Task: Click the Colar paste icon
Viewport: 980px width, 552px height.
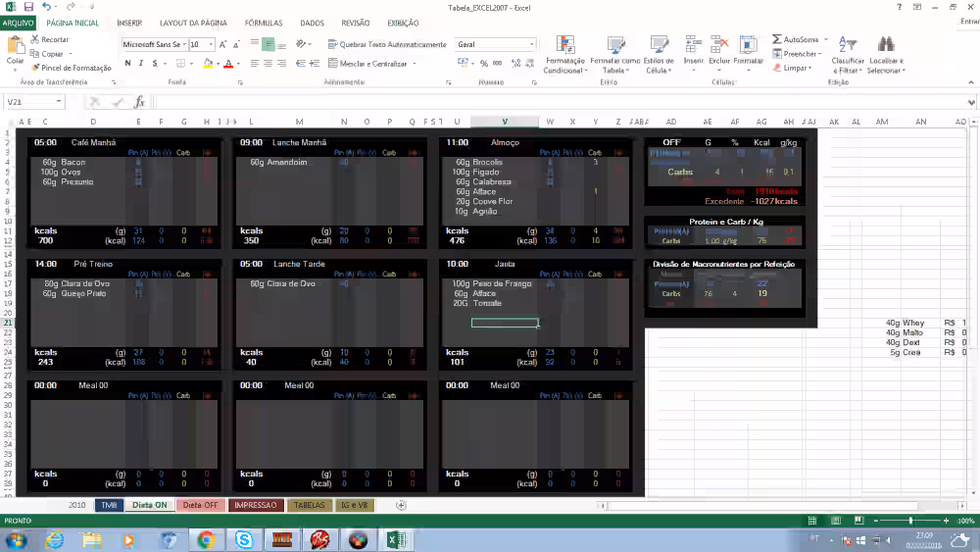Action: 15,46
